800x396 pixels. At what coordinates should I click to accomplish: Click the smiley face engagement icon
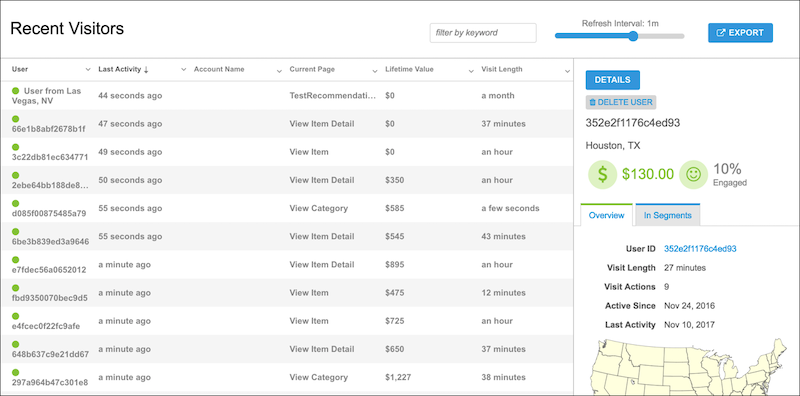point(693,175)
